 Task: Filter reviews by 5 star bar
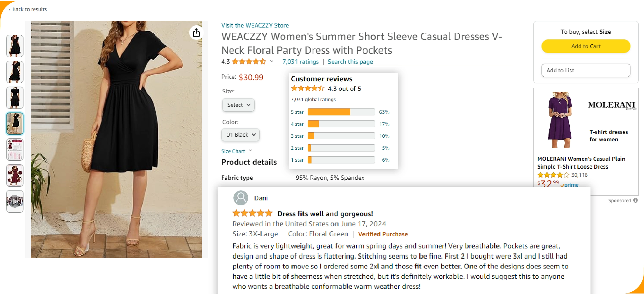341,112
